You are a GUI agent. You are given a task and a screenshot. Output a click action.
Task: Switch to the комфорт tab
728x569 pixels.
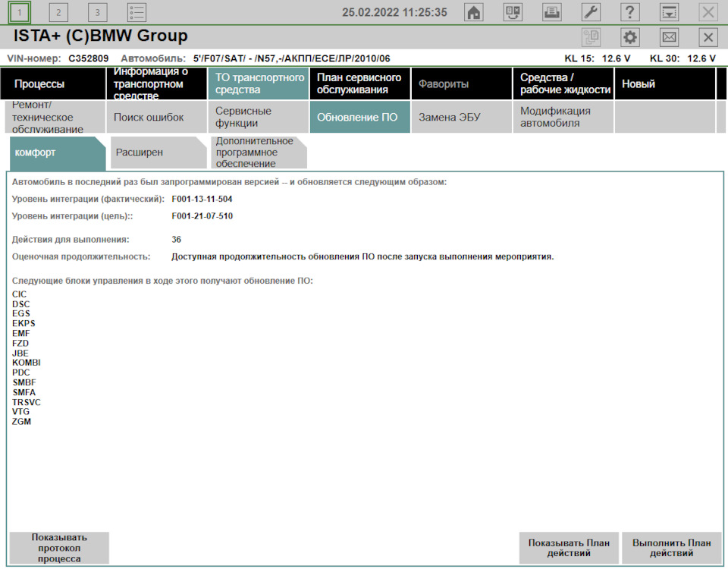click(x=58, y=152)
